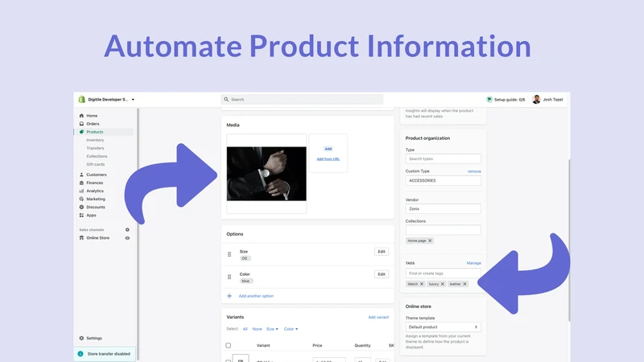Click the Orders inbox icon
644x362 pixels.
(x=81, y=124)
